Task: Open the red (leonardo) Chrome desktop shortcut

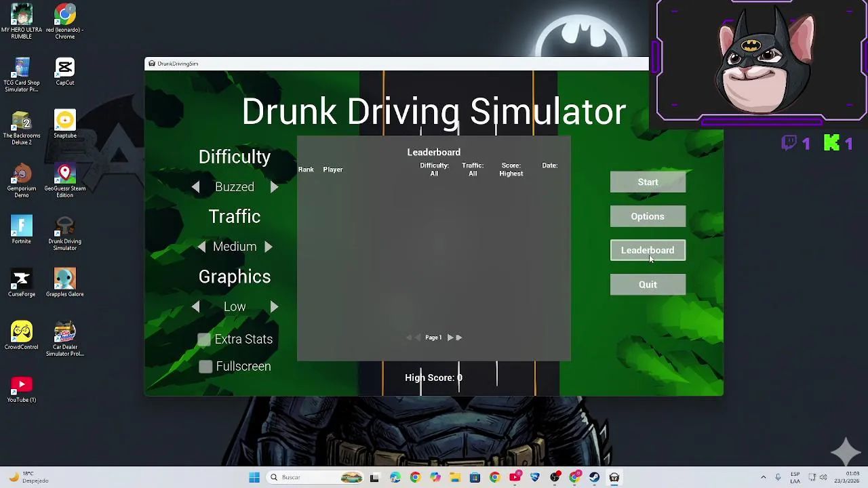Action: point(65,22)
